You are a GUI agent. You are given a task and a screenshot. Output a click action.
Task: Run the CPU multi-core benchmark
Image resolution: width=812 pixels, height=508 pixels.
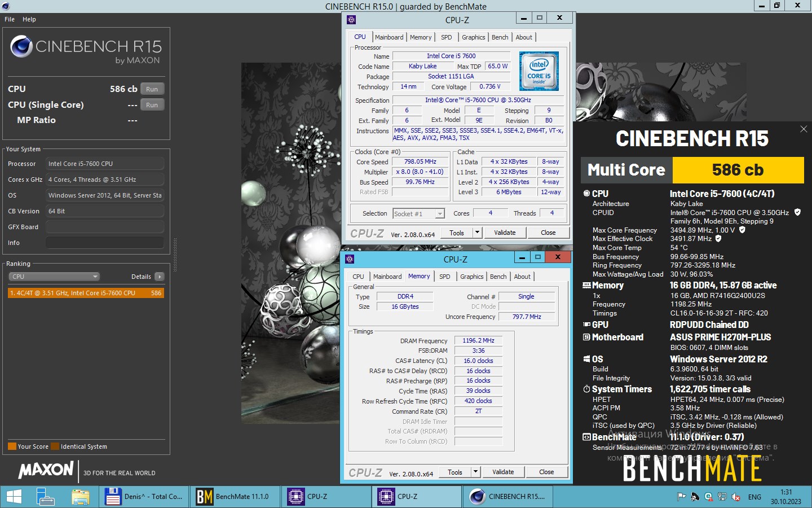click(152, 89)
